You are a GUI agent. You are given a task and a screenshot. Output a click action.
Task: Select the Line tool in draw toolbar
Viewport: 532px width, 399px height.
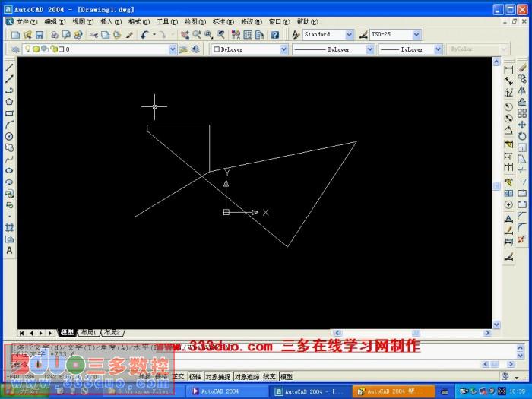pos(9,68)
